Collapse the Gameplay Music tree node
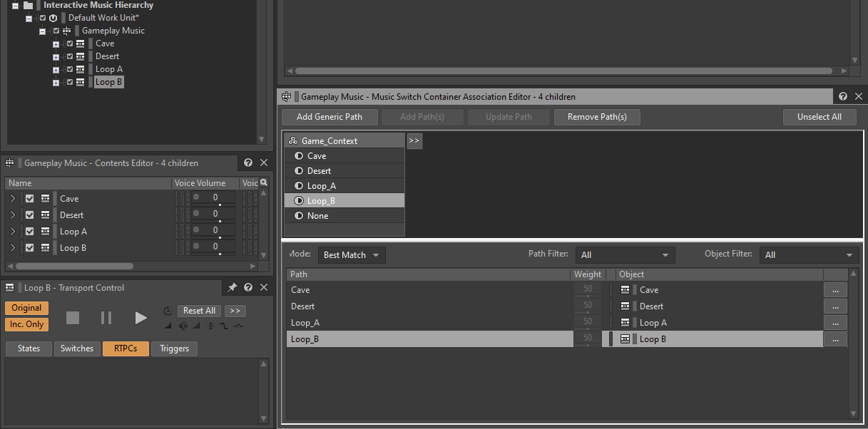Image resolution: width=868 pixels, height=429 pixels. tap(42, 31)
